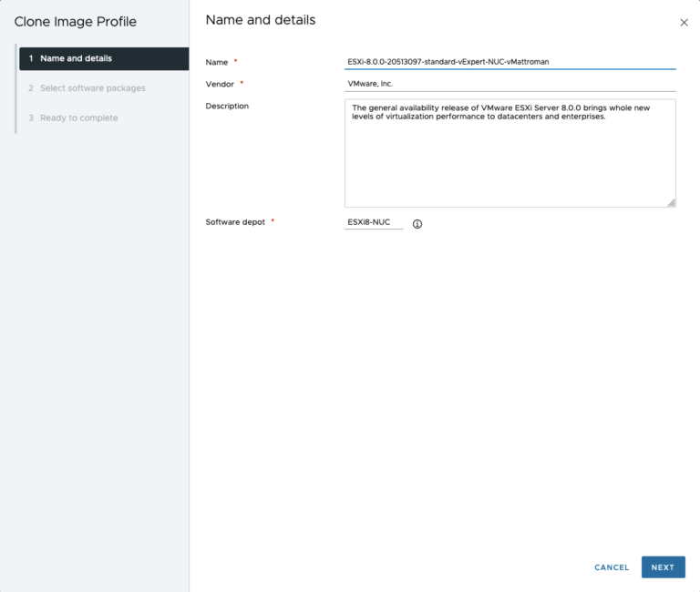
Task: Click the Software depot field label
Action: 235,221
